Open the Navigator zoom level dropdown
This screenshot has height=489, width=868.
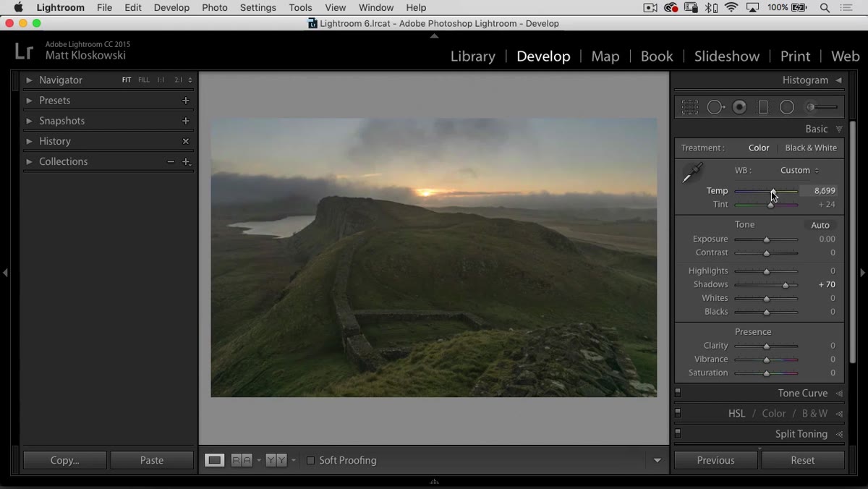pyautogui.click(x=190, y=80)
